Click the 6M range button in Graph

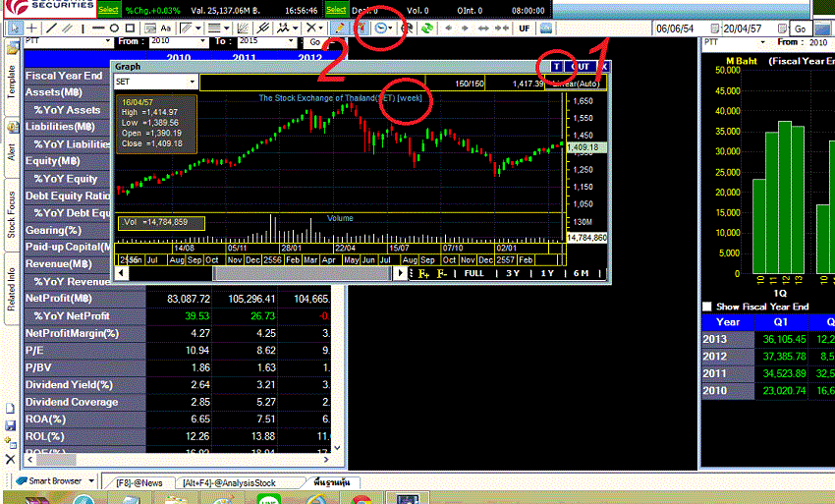(581, 273)
